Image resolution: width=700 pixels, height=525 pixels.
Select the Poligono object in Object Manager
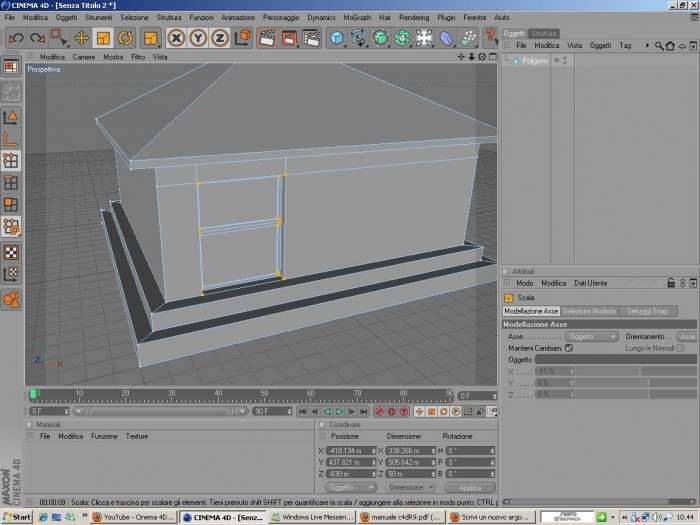[x=535, y=60]
